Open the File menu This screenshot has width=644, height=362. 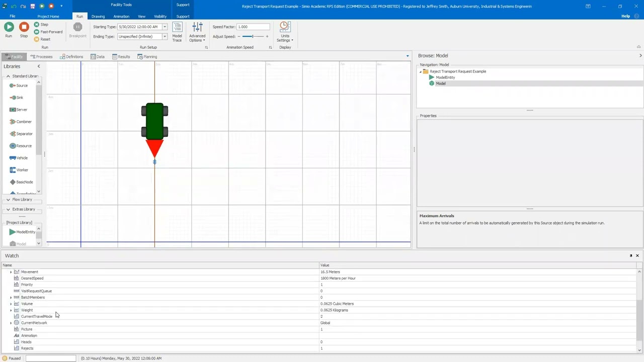tap(13, 16)
